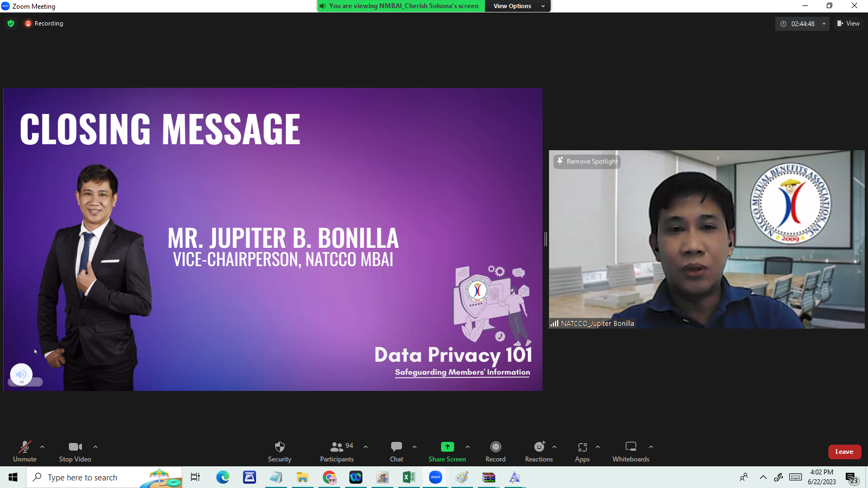The height and width of the screenshot is (488, 868).
Task: Toggle the Record button in the toolbar
Action: [495, 451]
